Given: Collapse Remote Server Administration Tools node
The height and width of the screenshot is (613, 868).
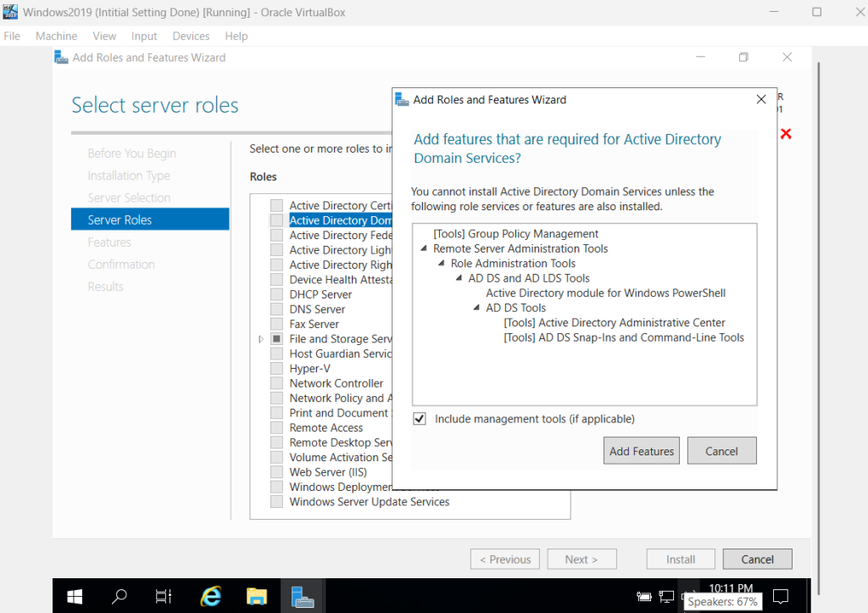Looking at the screenshot, I should coord(424,248).
